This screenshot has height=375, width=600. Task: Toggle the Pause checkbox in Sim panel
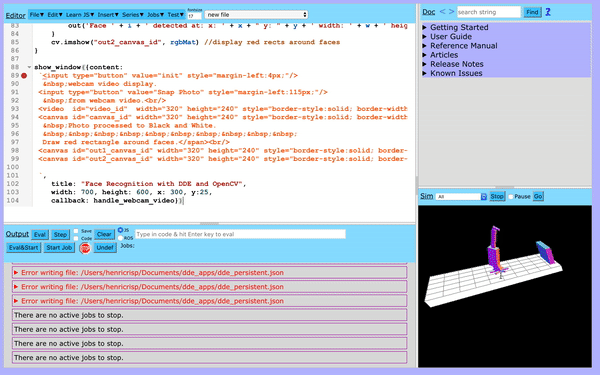[510, 197]
